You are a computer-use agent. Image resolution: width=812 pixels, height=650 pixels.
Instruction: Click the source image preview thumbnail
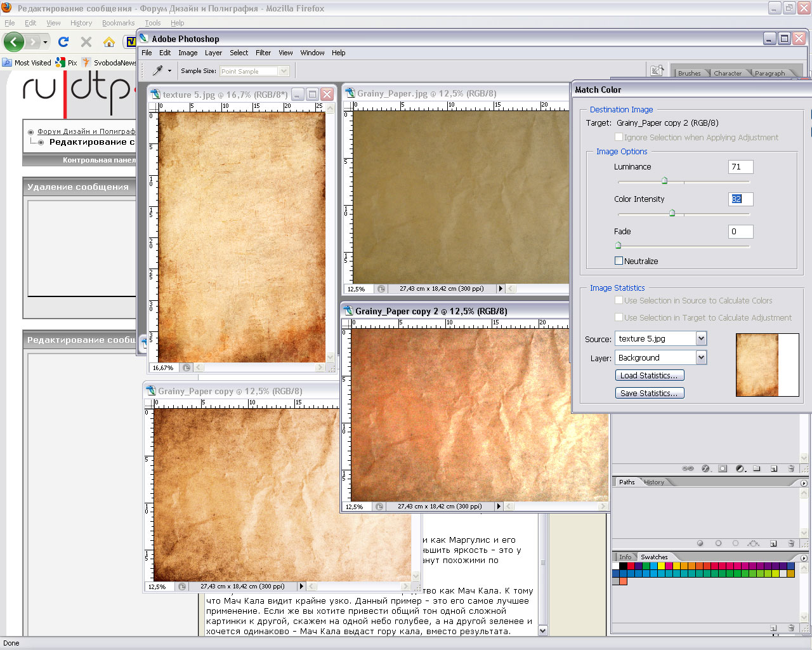point(767,365)
